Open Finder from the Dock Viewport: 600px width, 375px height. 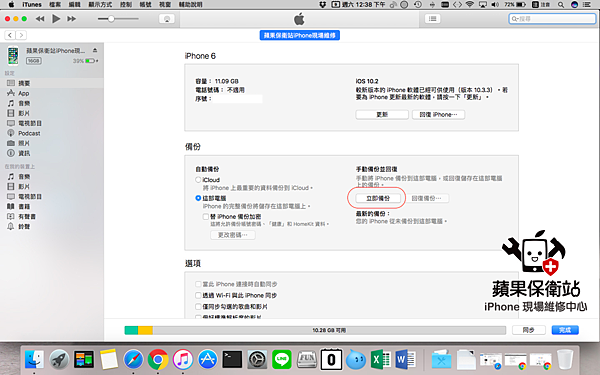(34, 360)
